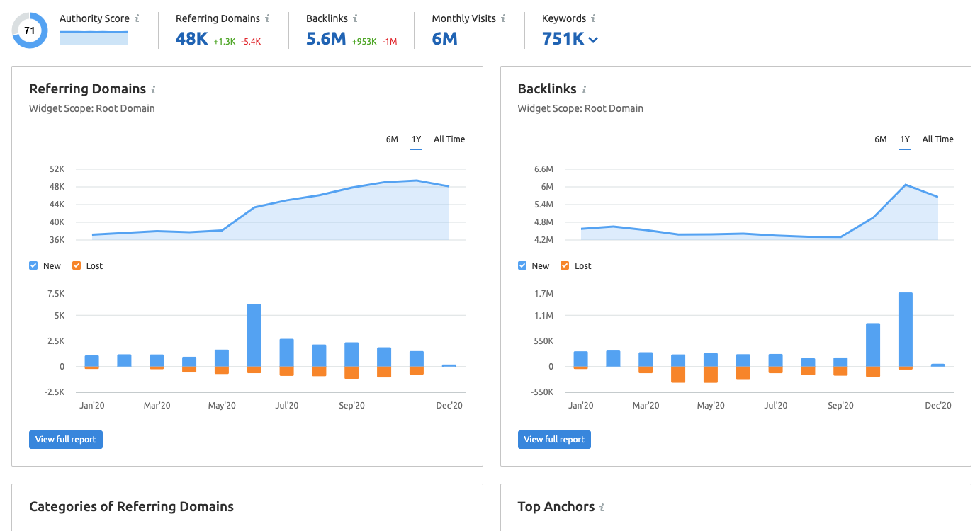This screenshot has height=531, width=980.
Task: Click the Authority Score 71 donut gauge
Action: click(x=30, y=31)
